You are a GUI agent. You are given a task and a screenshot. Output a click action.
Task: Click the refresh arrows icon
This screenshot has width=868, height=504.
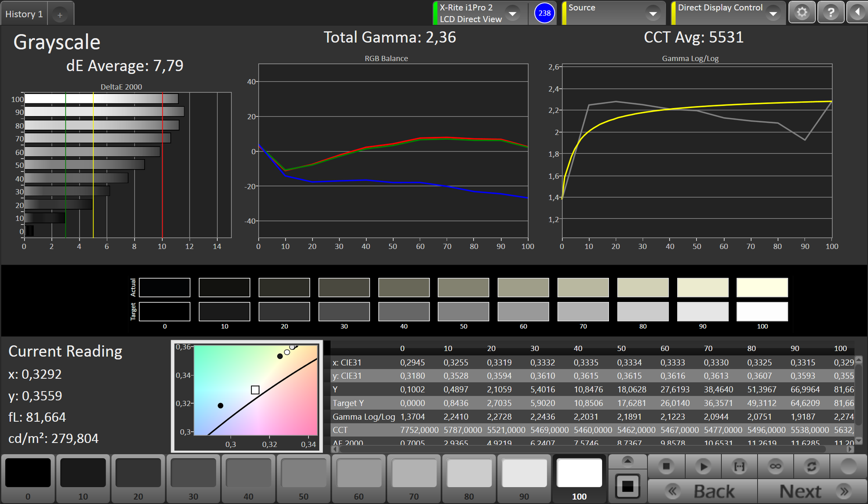pyautogui.click(x=811, y=466)
